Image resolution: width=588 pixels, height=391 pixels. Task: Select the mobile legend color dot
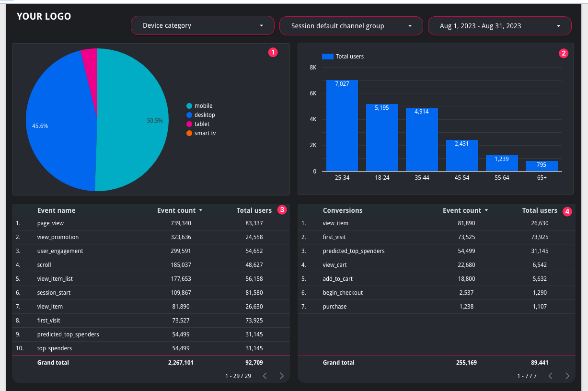[189, 106]
